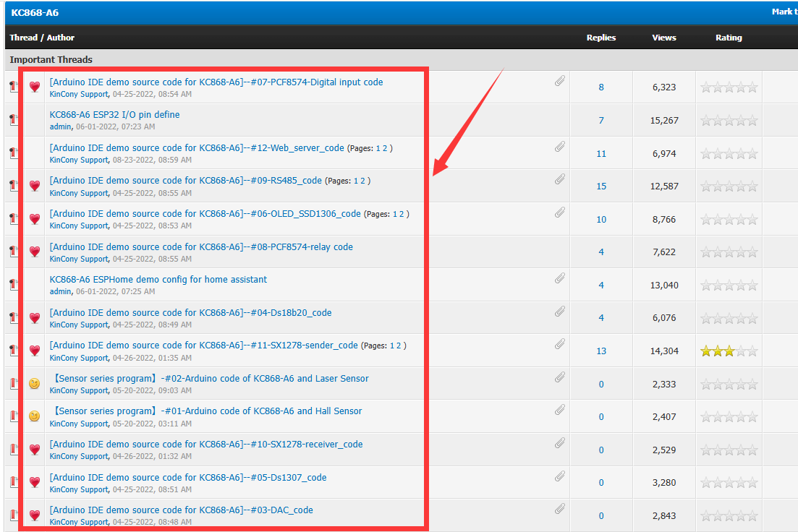Click heart icon beside #03-DAC_code thread
This screenshot has height=532, width=798.
(34, 515)
